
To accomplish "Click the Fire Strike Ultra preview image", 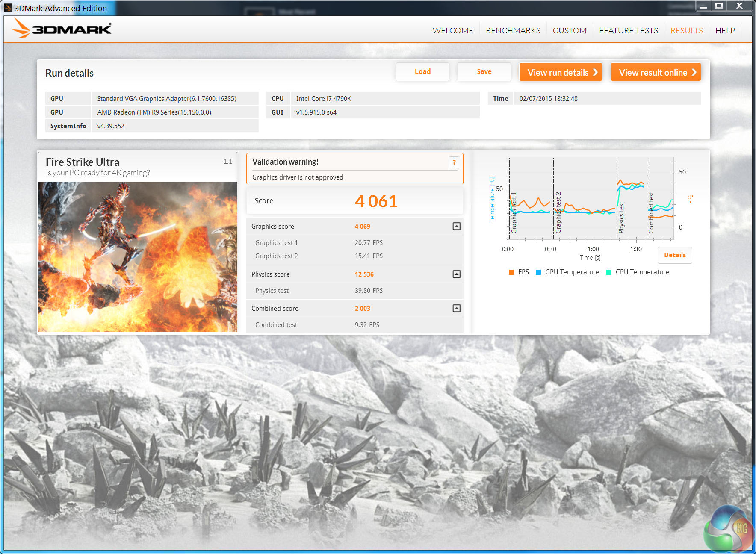I will (137, 256).
